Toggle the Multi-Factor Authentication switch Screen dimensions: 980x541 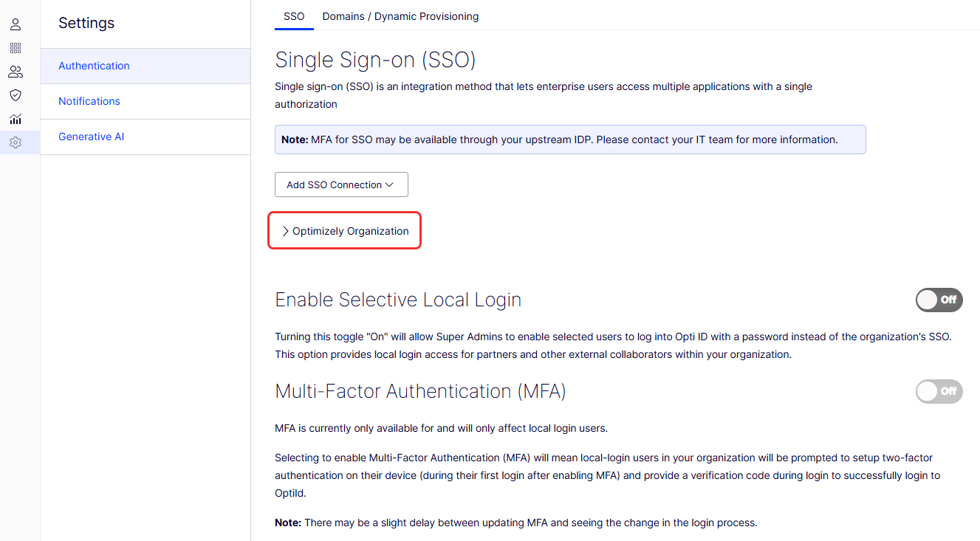(939, 391)
